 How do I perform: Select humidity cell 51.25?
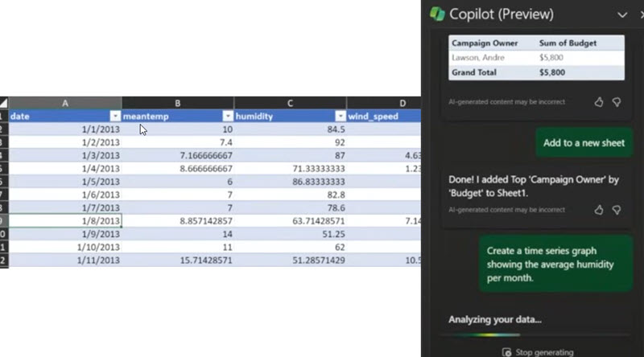[x=291, y=234]
